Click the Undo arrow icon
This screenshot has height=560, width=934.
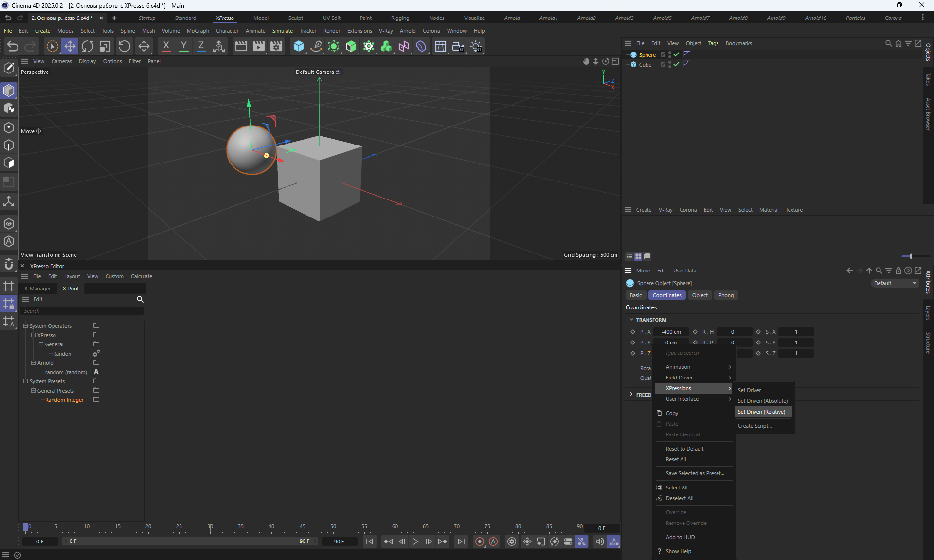pyautogui.click(x=13, y=46)
